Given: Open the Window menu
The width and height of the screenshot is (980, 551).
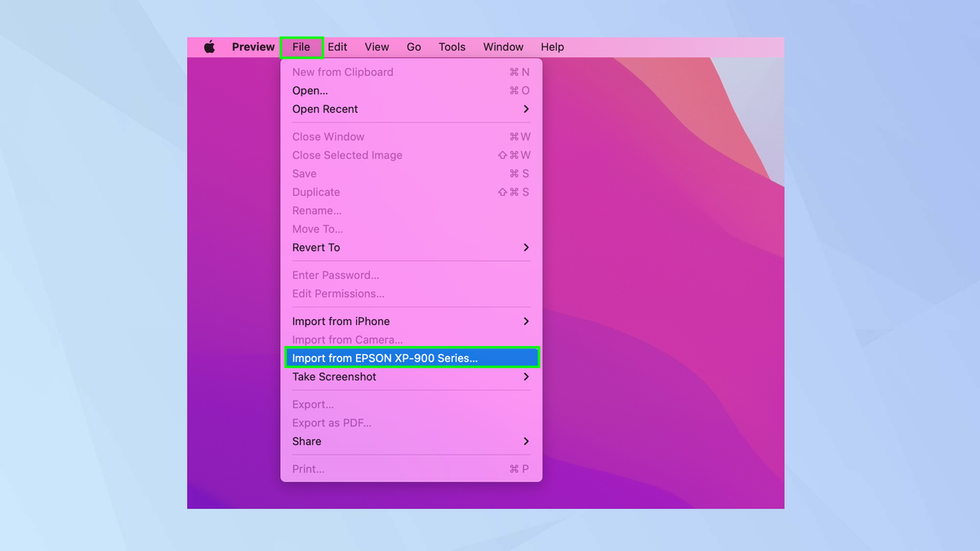Looking at the screenshot, I should click(x=502, y=47).
